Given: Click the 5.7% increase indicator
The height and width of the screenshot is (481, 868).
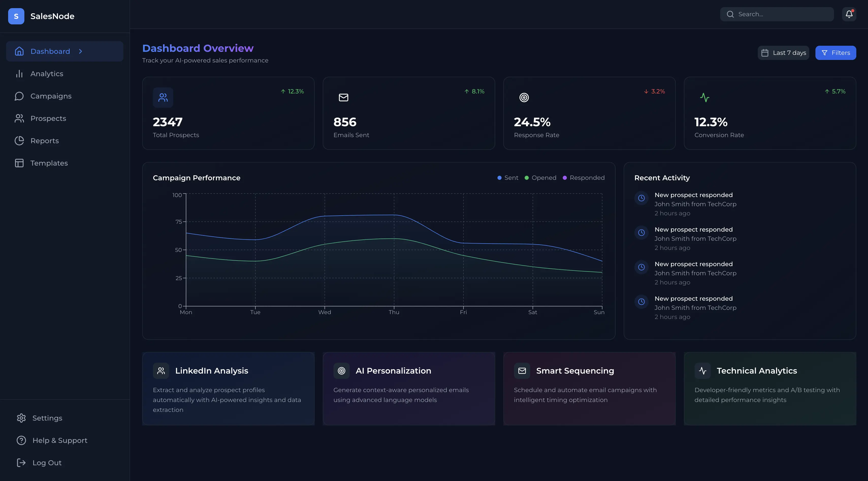Looking at the screenshot, I should (835, 91).
